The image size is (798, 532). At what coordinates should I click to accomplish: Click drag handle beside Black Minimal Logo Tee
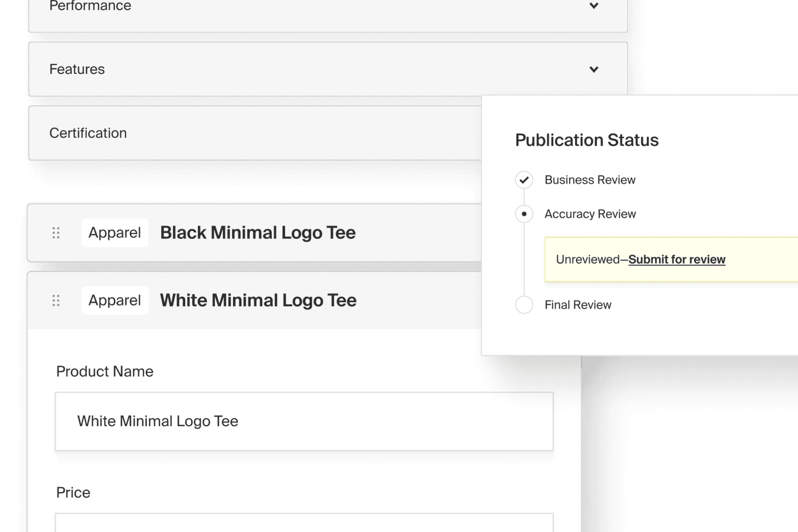56,233
